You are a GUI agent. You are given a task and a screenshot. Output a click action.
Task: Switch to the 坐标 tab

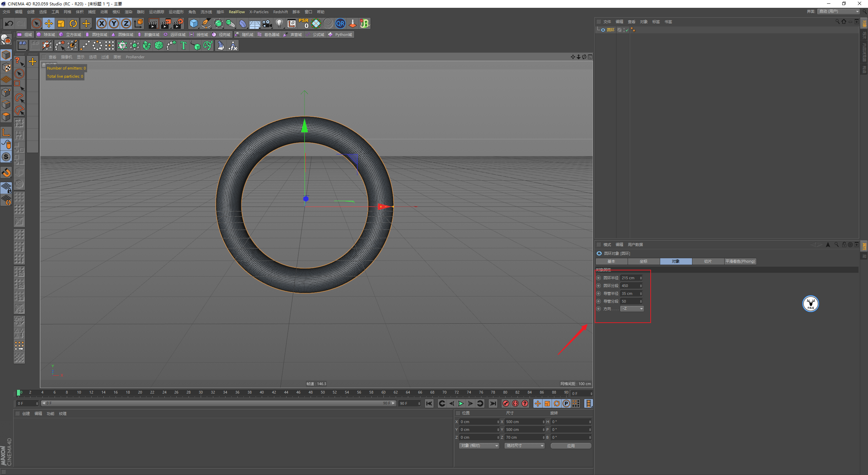643,261
